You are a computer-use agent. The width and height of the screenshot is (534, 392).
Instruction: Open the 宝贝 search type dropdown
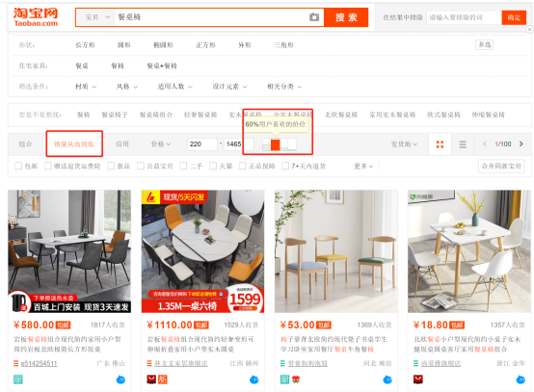tap(96, 17)
